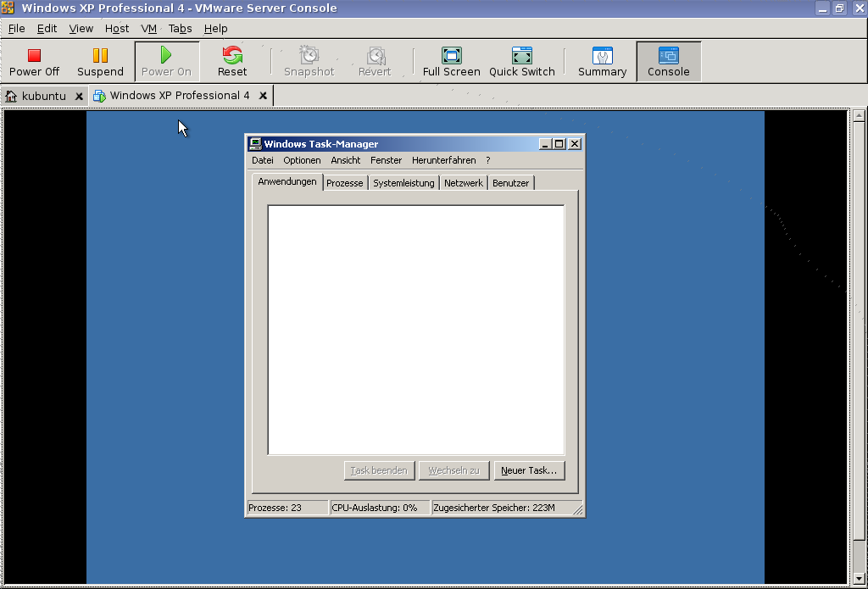Close the Windows XP Professional 4 tab
The width and height of the screenshot is (868, 589).
(x=263, y=96)
